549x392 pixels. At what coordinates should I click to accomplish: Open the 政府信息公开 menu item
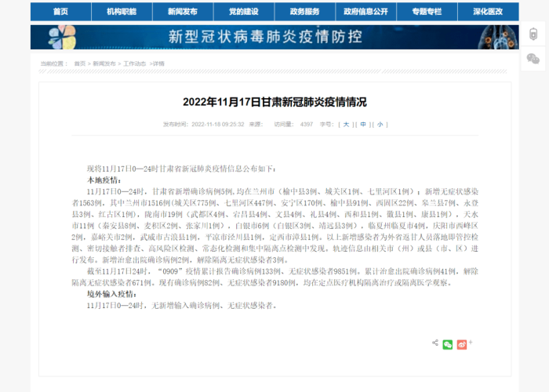(365, 12)
